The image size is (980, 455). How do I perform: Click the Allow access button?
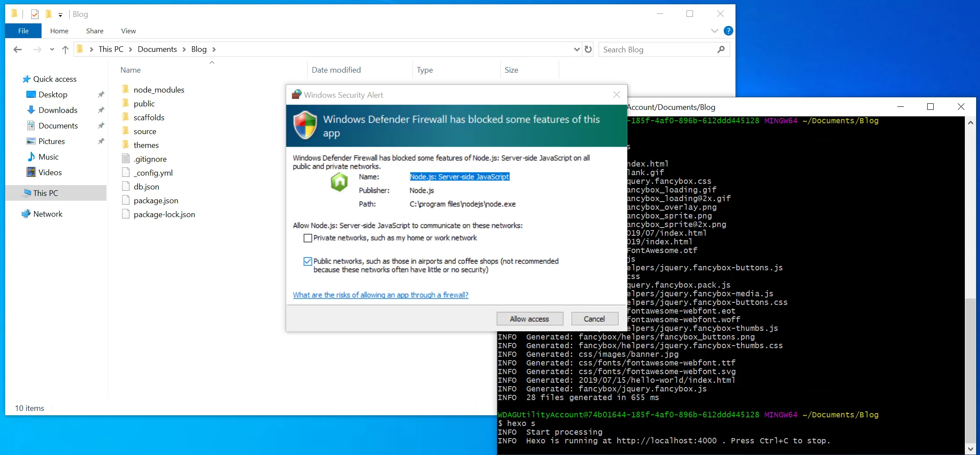point(529,319)
